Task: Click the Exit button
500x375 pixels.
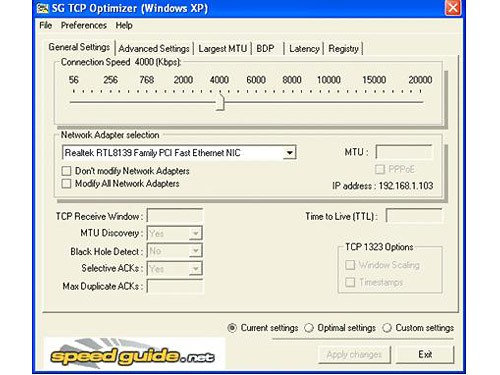Action: click(425, 354)
